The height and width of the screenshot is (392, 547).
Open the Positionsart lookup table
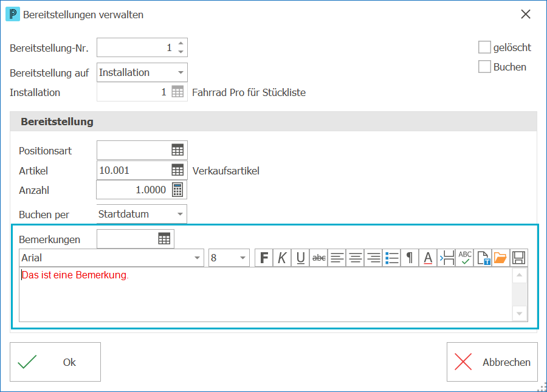[177, 150]
